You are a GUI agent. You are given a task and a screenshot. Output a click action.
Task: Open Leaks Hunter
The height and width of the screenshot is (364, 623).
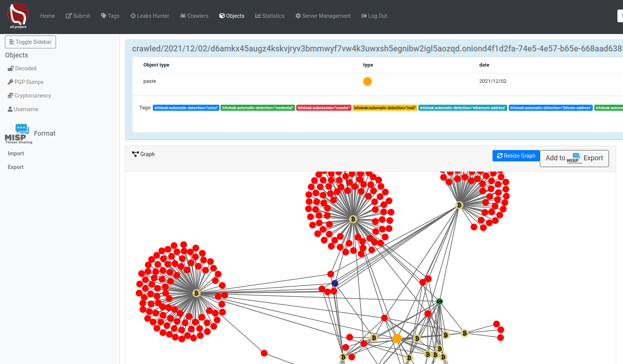[x=150, y=16]
